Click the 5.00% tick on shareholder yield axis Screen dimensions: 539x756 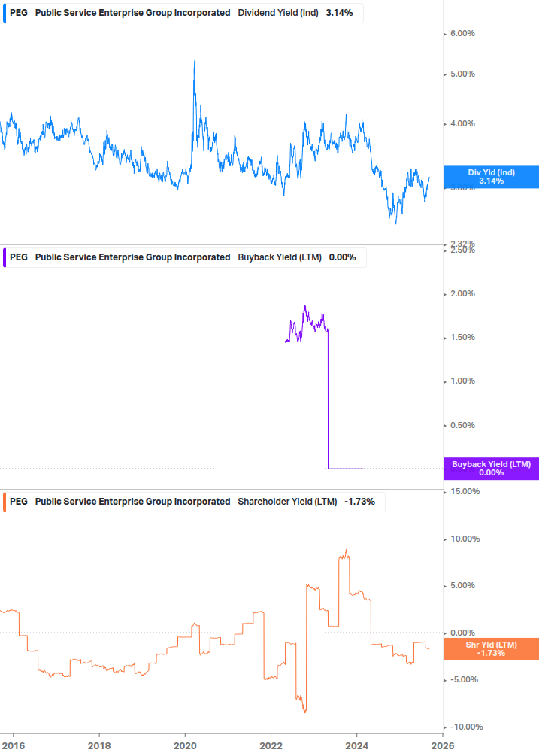pyautogui.click(x=462, y=586)
